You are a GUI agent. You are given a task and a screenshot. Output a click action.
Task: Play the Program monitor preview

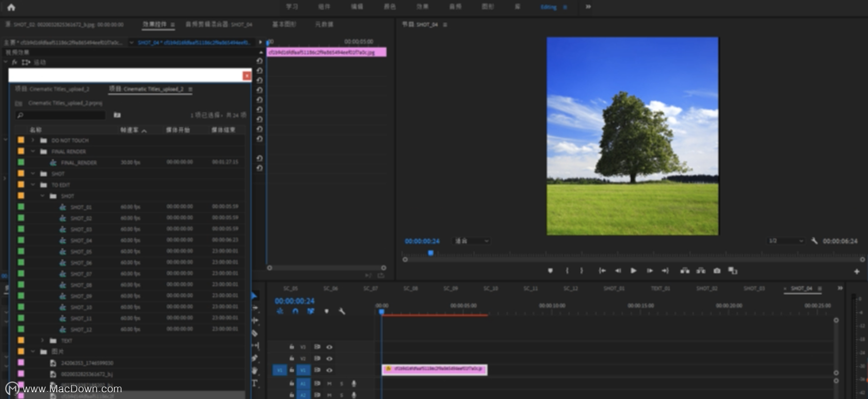click(x=633, y=271)
